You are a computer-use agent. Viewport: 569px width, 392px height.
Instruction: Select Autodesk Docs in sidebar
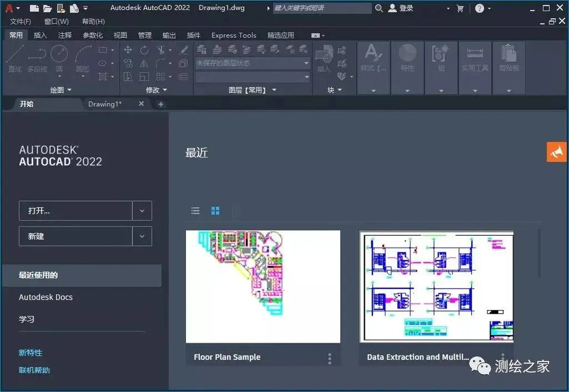(x=46, y=297)
